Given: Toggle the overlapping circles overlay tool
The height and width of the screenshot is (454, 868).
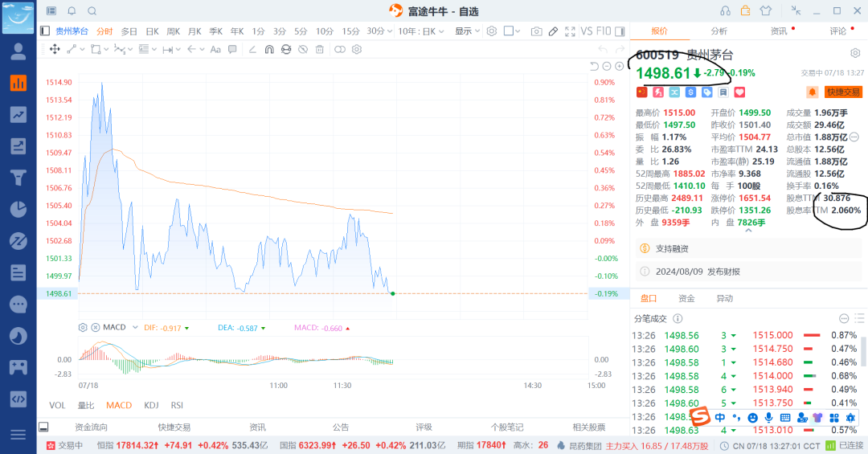Looking at the screenshot, I should [340, 49].
